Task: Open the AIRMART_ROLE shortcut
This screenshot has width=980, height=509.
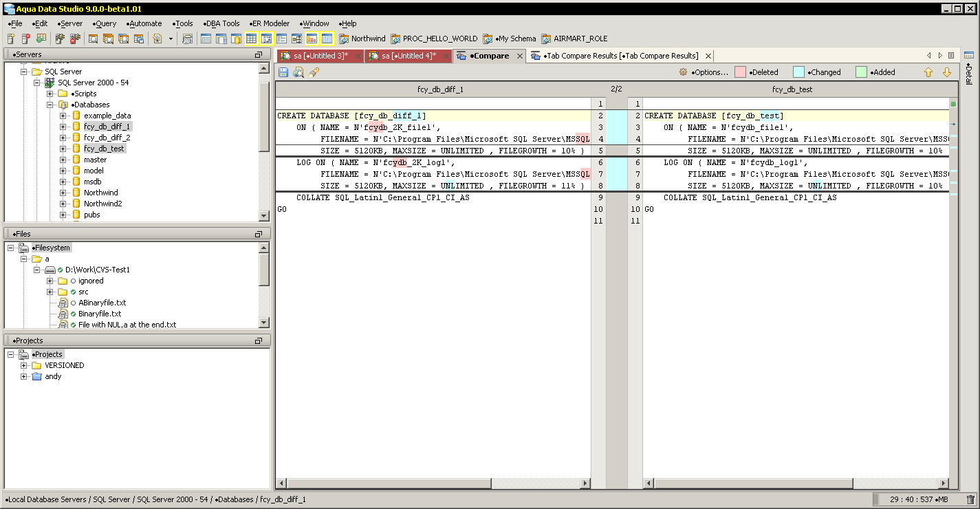Action: [x=575, y=39]
